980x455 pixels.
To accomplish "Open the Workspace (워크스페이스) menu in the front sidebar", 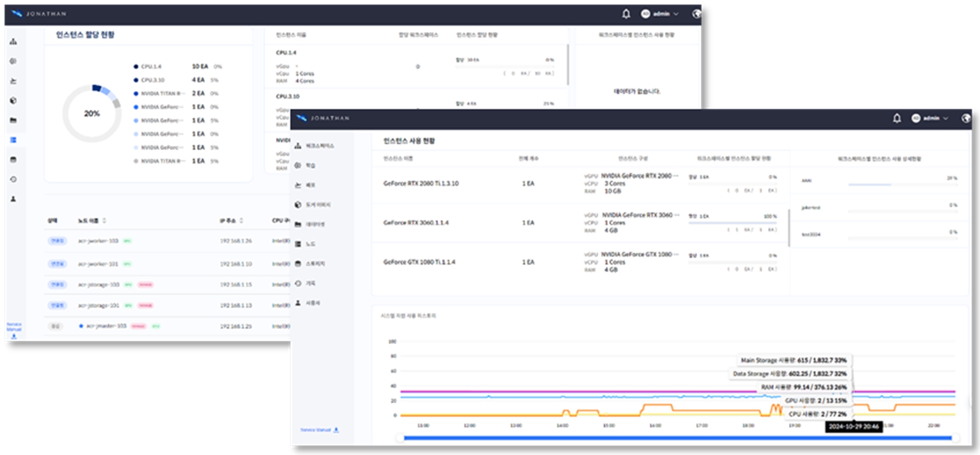I will pyautogui.click(x=314, y=146).
